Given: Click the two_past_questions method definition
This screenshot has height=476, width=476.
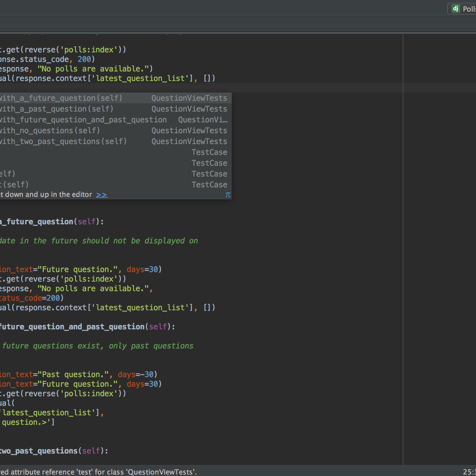Looking at the screenshot, I should (x=39, y=451).
